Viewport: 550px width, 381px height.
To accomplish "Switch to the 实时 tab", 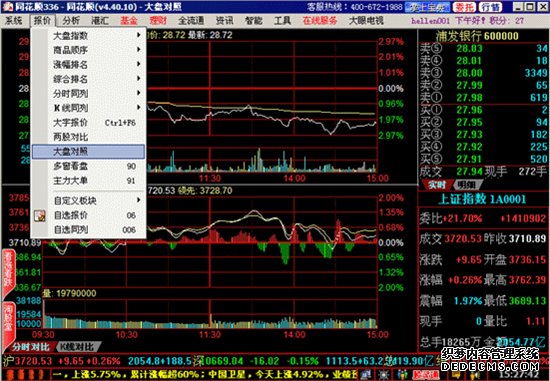I will pyautogui.click(x=436, y=185).
